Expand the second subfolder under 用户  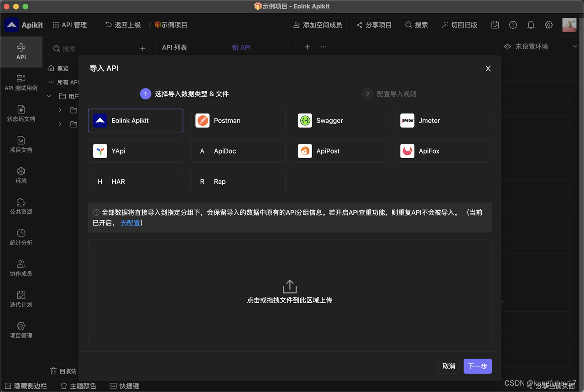pos(60,124)
